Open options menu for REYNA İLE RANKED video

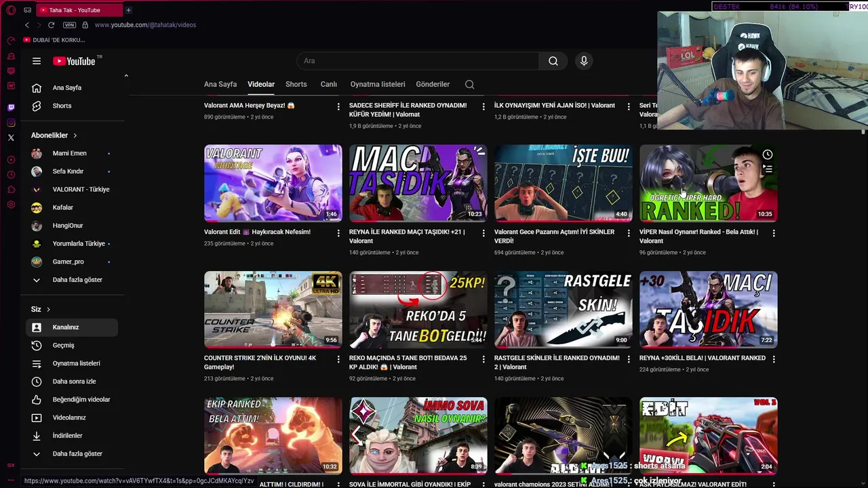[484, 233]
